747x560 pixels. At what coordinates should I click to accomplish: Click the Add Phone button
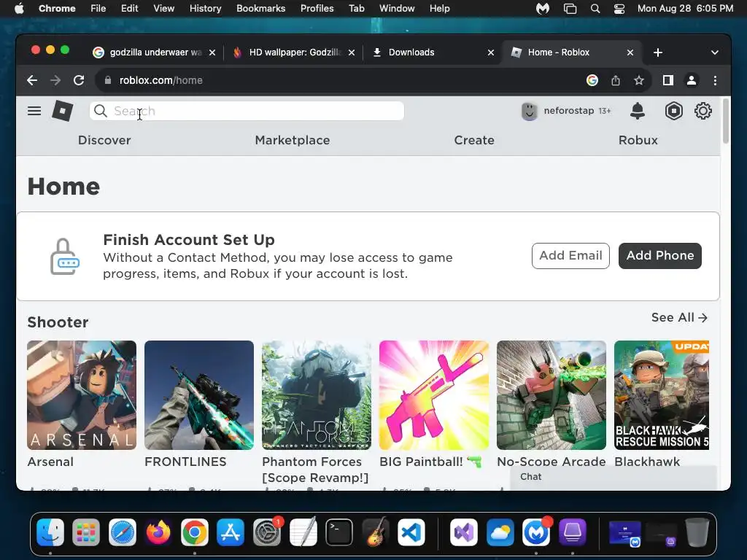click(659, 256)
